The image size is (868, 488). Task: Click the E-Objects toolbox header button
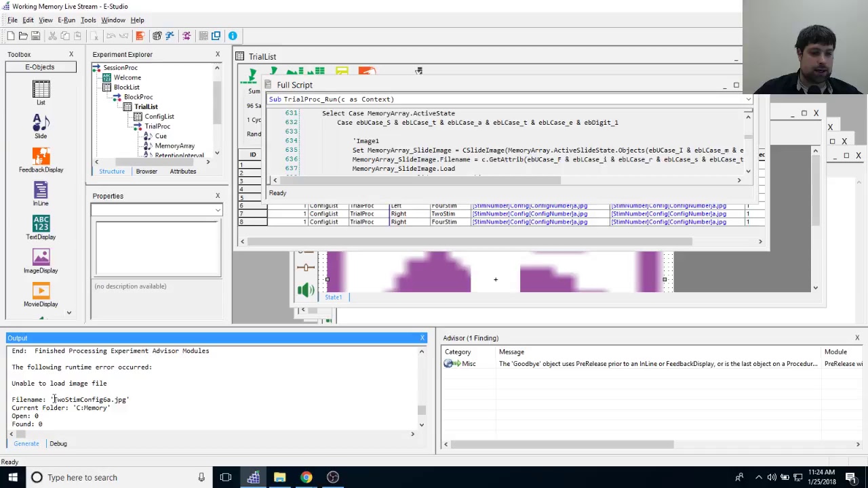click(40, 67)
